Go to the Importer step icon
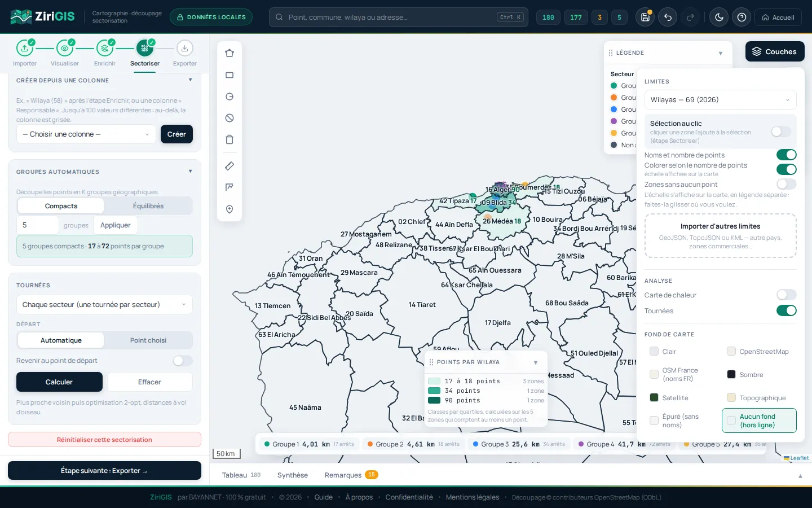The image size is (812, 508). 25,48
